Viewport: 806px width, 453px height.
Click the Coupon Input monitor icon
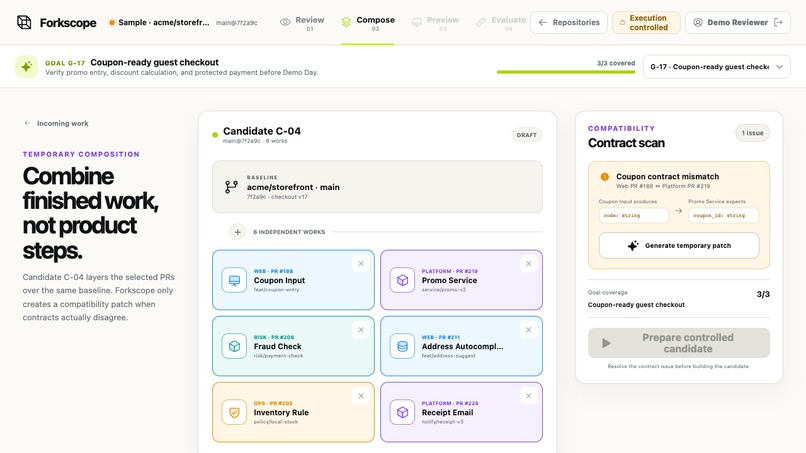tap(234, 280)
